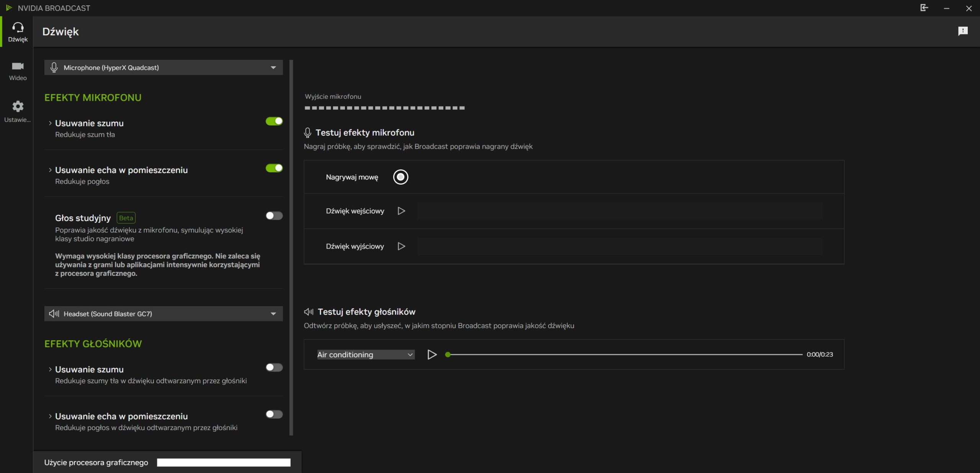Click the exit/sign-out icon in title bar
Screen dimensions: 980x473
tap(924, 8)
